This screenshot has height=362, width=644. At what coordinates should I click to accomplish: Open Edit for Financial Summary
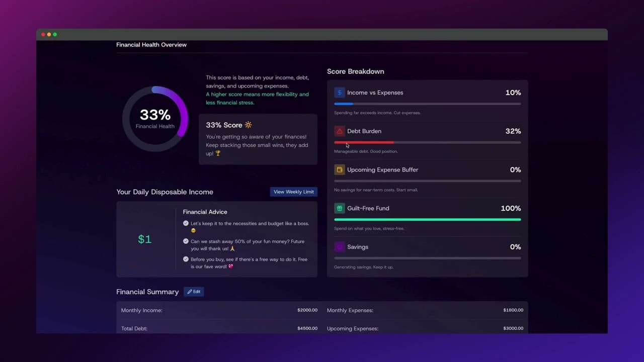point(194,292)
